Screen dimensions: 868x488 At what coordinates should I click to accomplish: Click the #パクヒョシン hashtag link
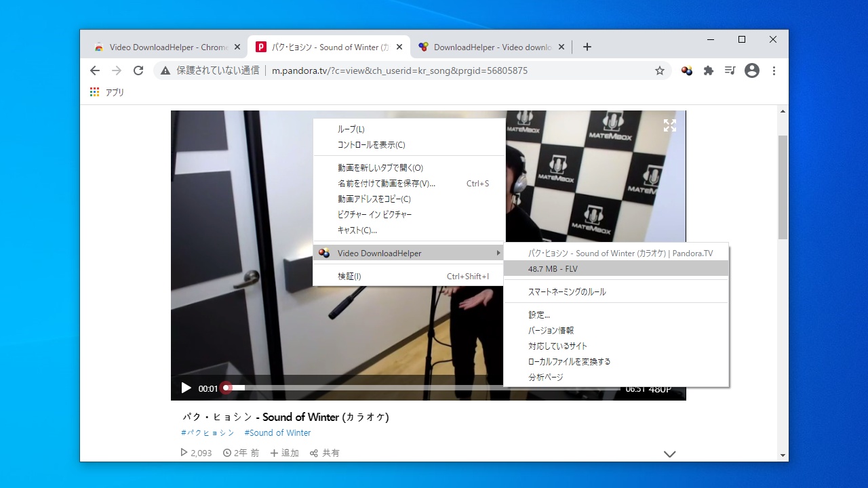(x=208, y=433)
